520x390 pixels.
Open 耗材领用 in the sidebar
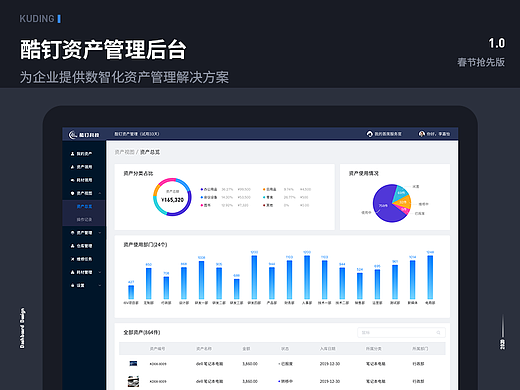[81, 180]
